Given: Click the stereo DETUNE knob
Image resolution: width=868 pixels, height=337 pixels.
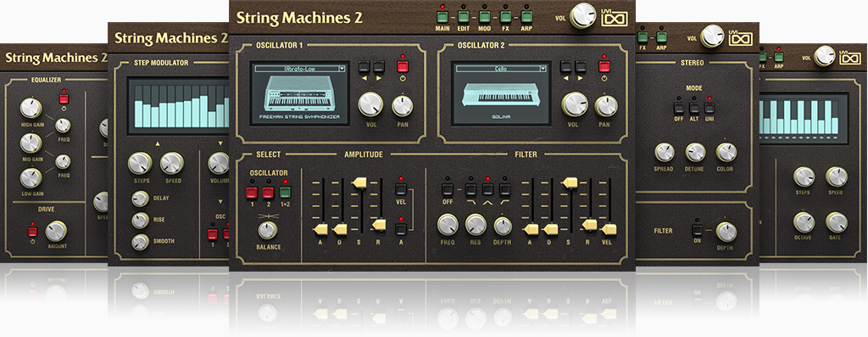Looking at the screenshot, I should 695,152.
